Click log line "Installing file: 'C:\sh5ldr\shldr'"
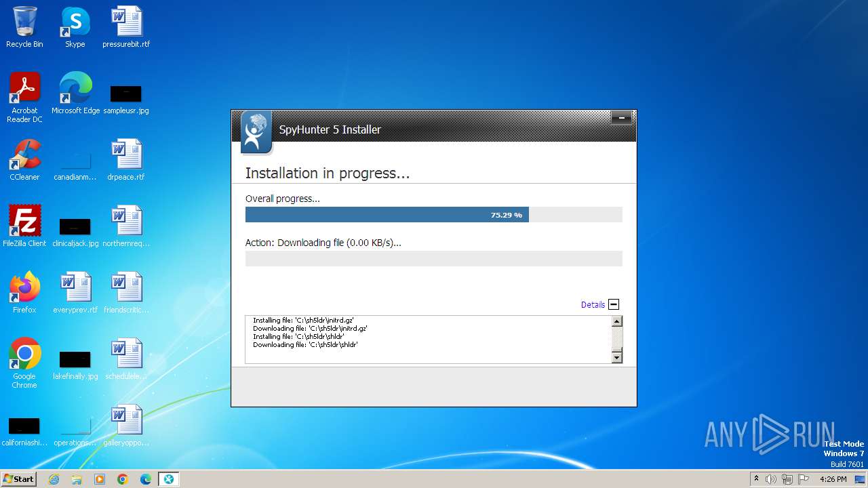 pyautogui.click(x=298, y=336)
